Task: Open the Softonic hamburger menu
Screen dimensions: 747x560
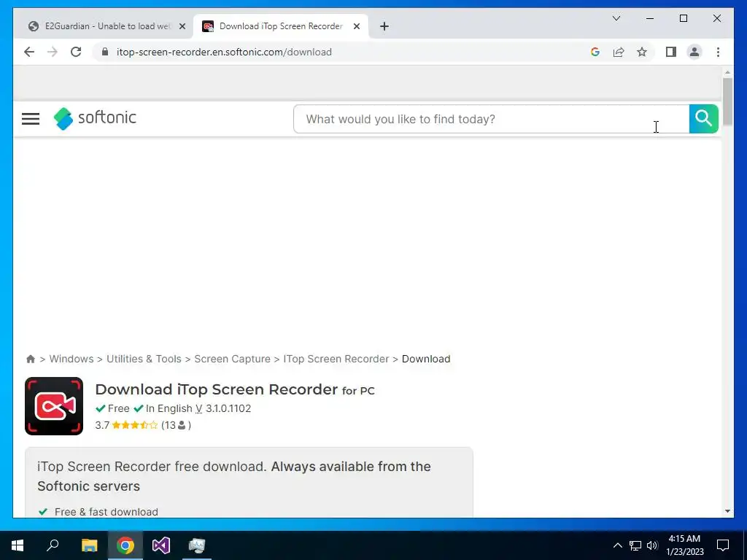Action: (31, 119)
